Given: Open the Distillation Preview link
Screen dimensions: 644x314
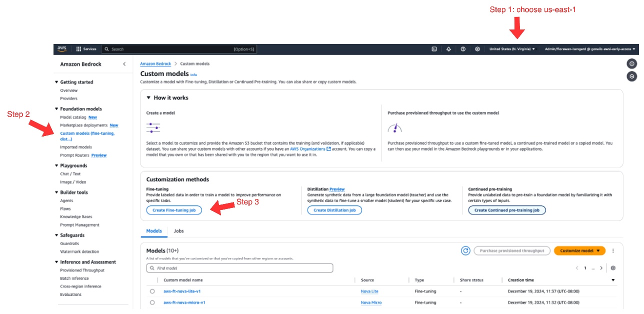Looking at the screenshot, I should click(x=337, y=189).
